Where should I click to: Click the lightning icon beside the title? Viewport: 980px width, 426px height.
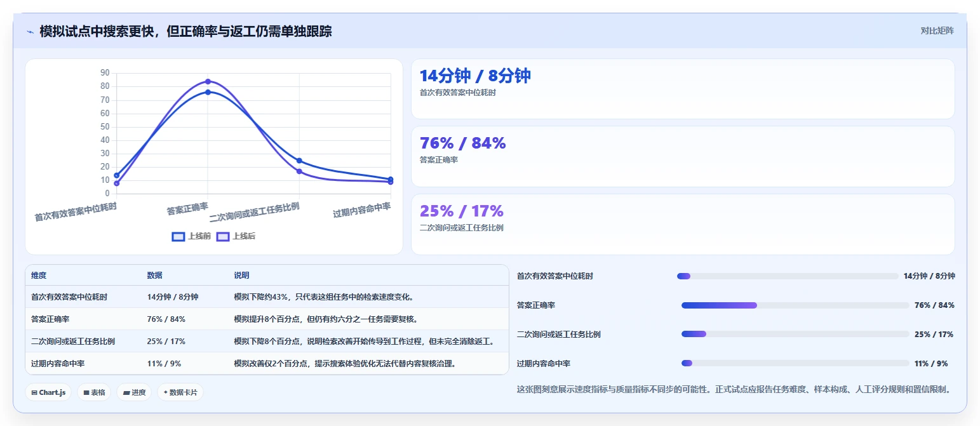30,32
